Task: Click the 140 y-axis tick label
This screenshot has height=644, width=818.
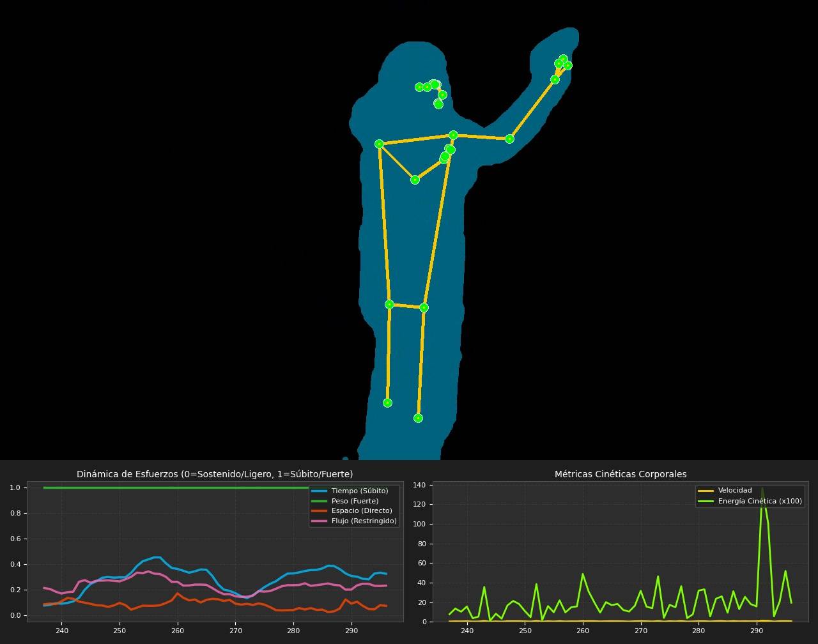Action: [x=420, y=485]
